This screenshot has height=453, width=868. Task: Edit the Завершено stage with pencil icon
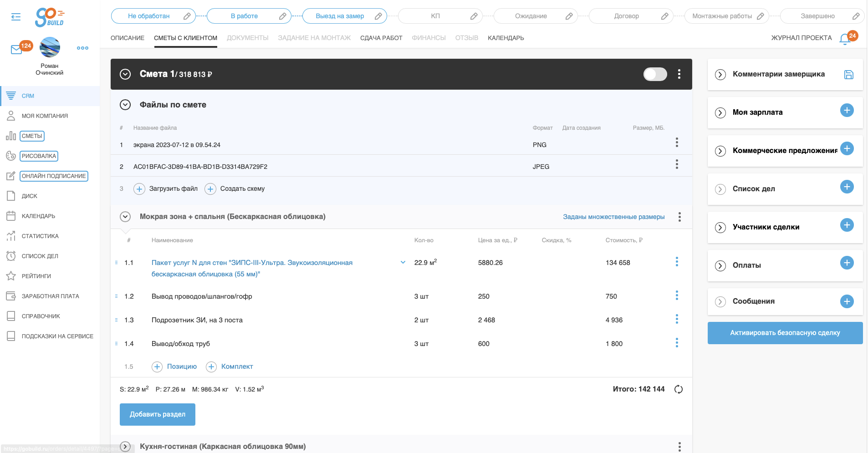click(856, 16)
